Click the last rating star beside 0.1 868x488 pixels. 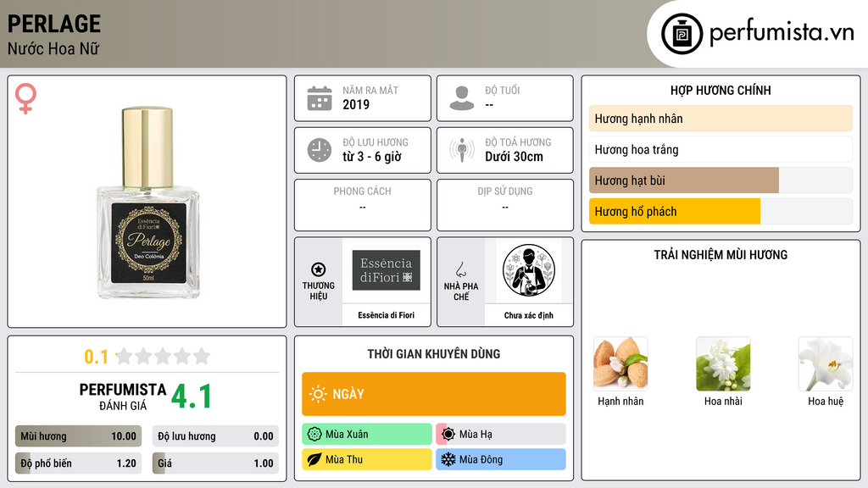click(x=202, y=356)
